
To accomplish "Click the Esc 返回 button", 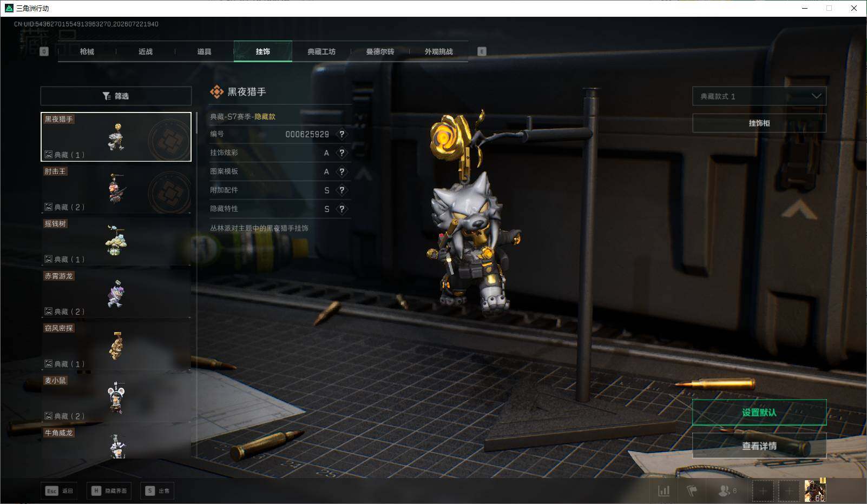I will click(x=59, y=491).
